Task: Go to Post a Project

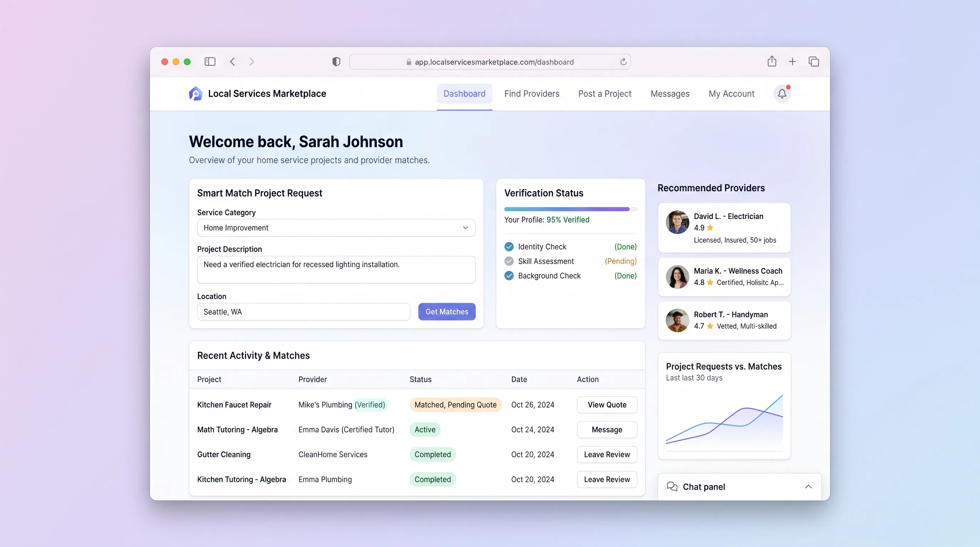Action: 605,94
